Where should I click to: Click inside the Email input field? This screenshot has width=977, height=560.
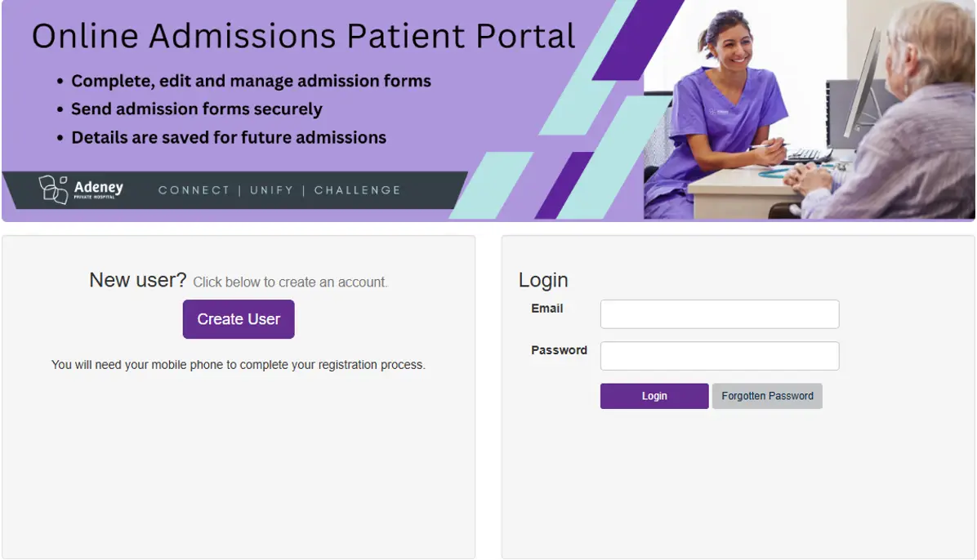click(719, 313)
